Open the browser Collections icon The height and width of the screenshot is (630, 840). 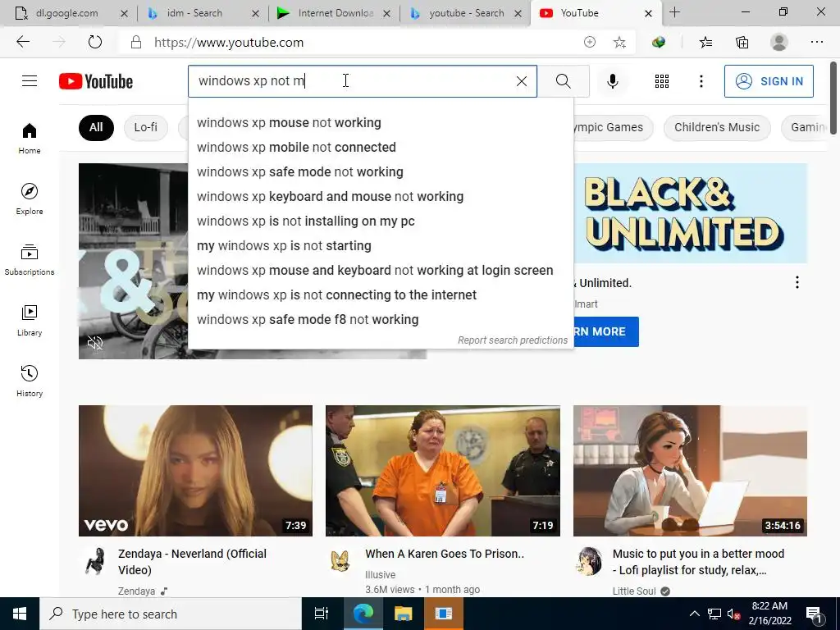[742, 43]
